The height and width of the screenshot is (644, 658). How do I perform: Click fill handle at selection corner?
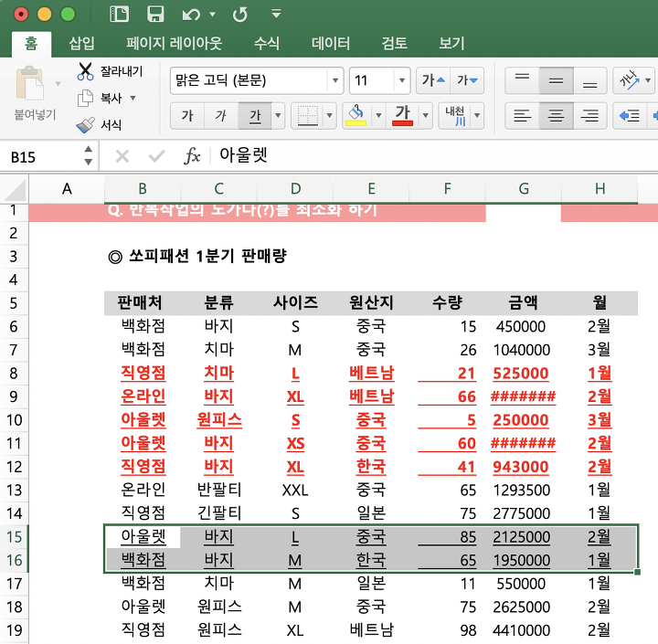click(638, 572)
